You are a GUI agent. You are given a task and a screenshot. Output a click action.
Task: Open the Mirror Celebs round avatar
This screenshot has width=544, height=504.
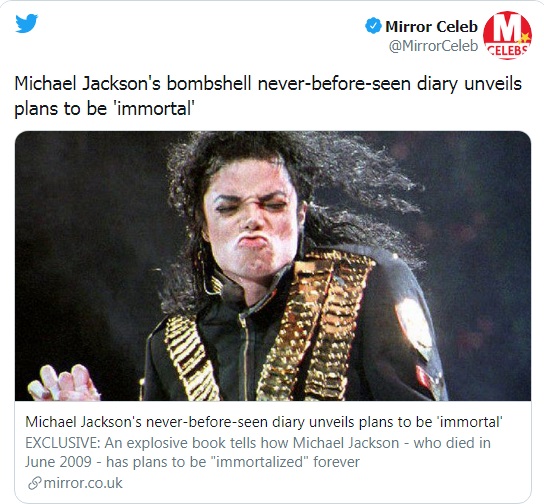507,35
